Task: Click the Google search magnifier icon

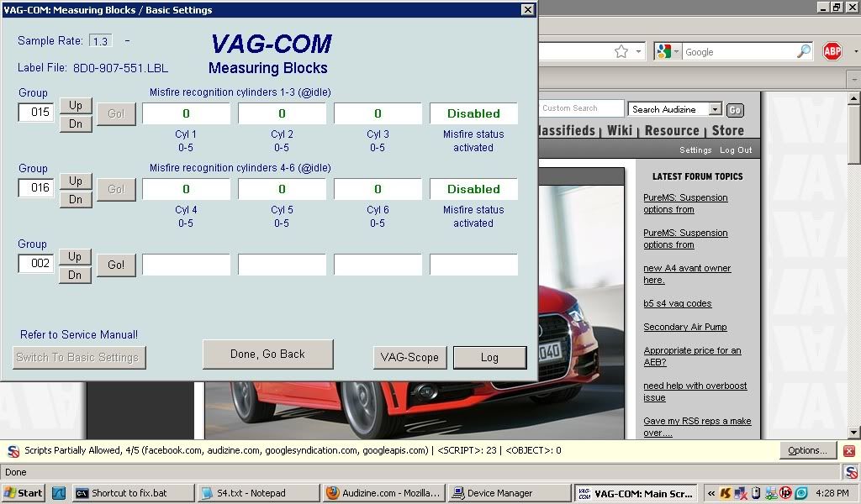Action: pyautogui.click(x=803, y=50)
